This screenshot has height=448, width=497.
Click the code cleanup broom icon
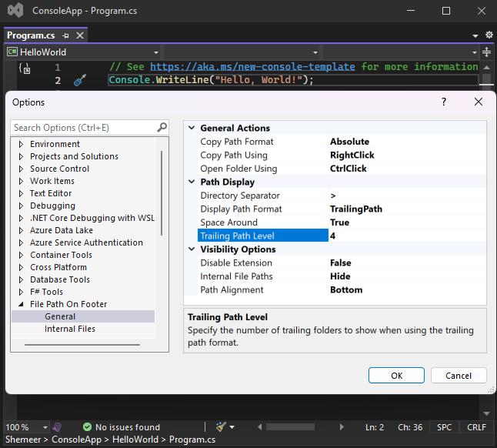[x=222, y=427]
